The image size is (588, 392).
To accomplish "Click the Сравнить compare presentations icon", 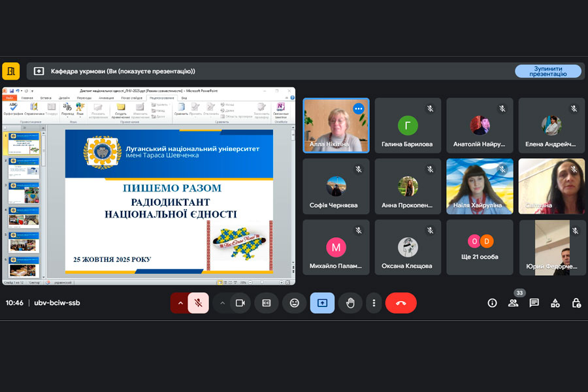I will click(x=181, y=109).
